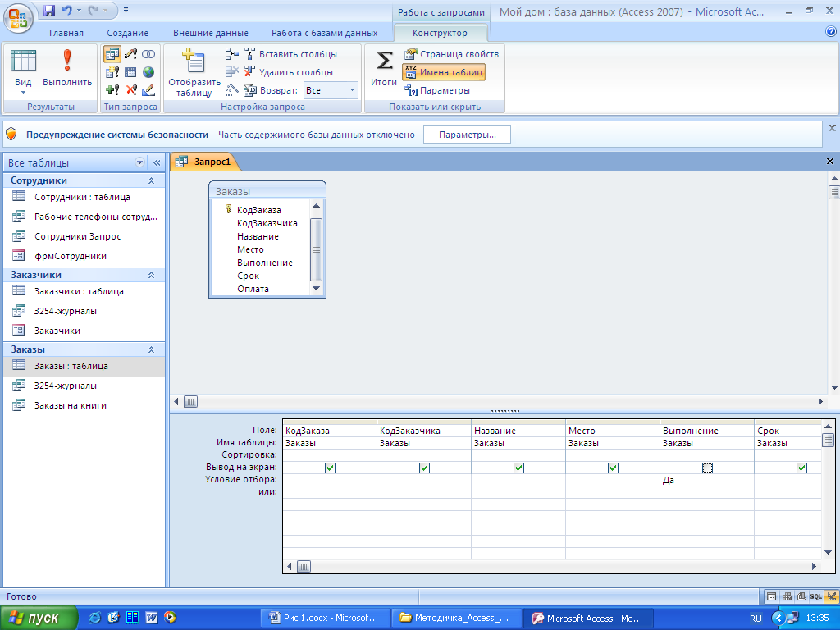This screenshot has height=630, width=840.
Task: Switch to PivotTable view in status bar
Action: pos(787,596)
